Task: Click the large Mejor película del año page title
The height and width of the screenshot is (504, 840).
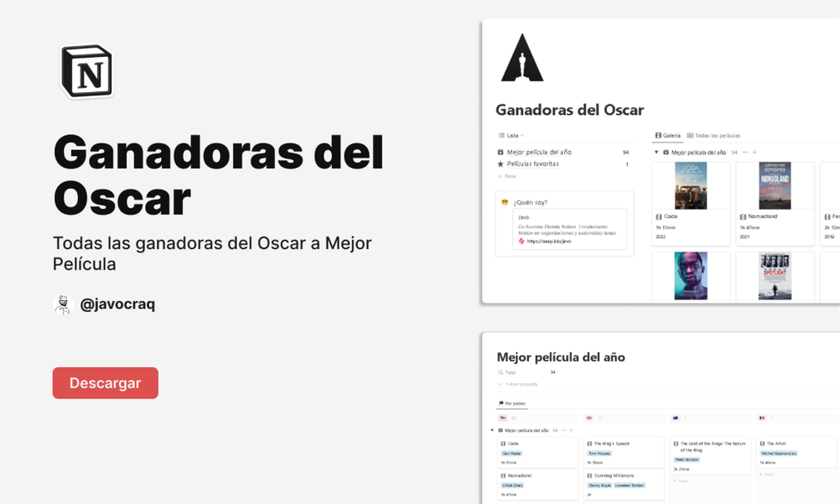Action: click(561, 357)
